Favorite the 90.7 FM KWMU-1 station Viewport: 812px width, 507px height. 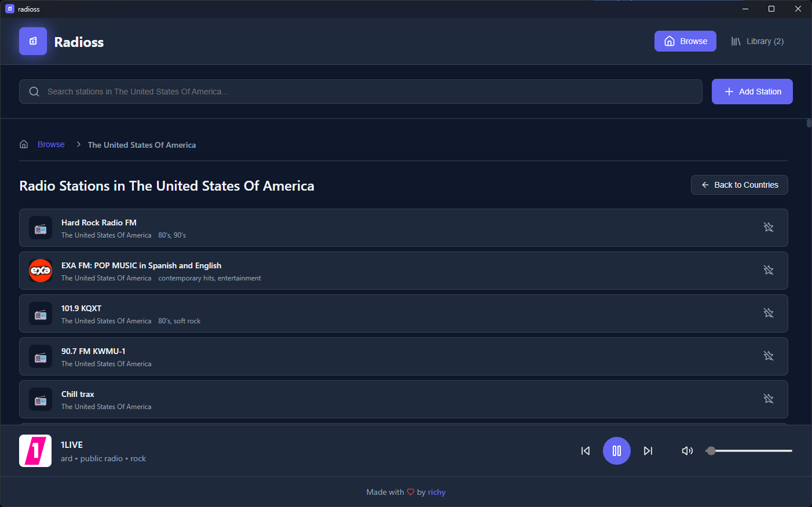tap(769, 356)
